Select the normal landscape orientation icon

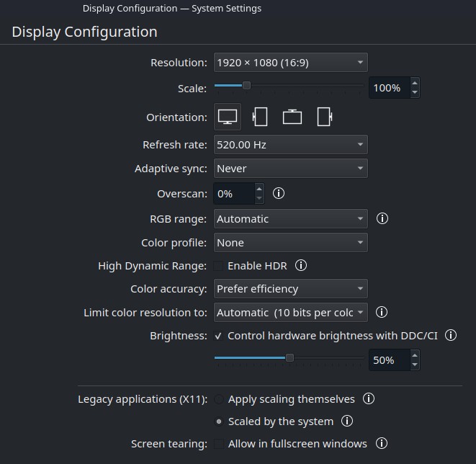(228, 117)
